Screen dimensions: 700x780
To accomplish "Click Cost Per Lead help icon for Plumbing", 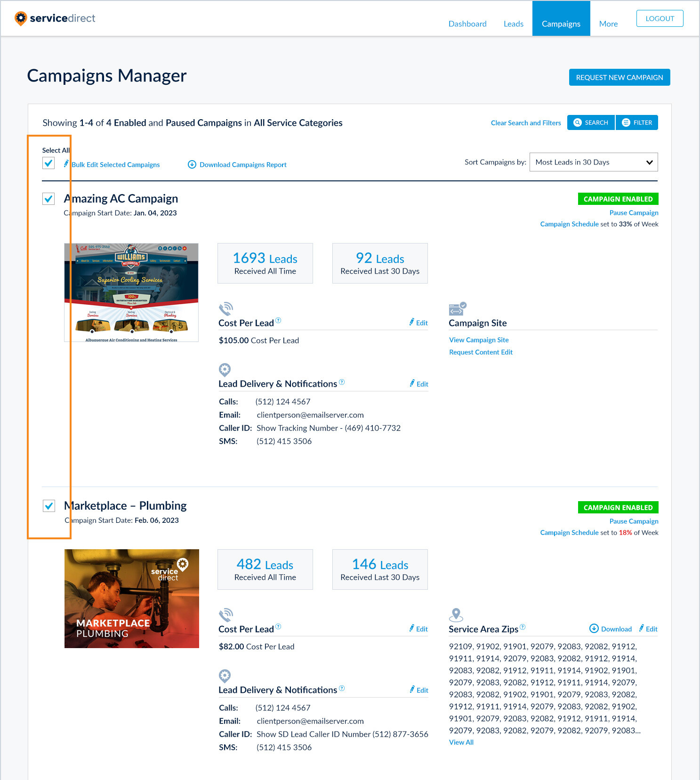I will tap(278, 626).
